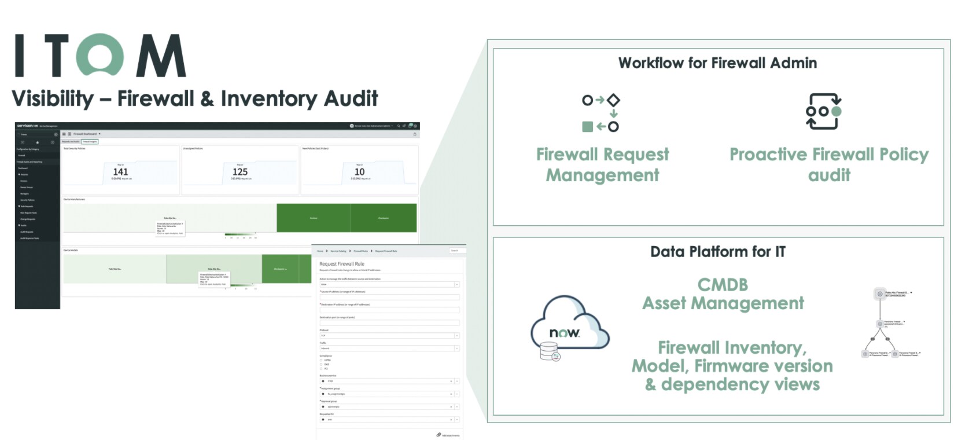
Task: Select the top Palo Alto node in dependency graph
Action: [880, 294]
